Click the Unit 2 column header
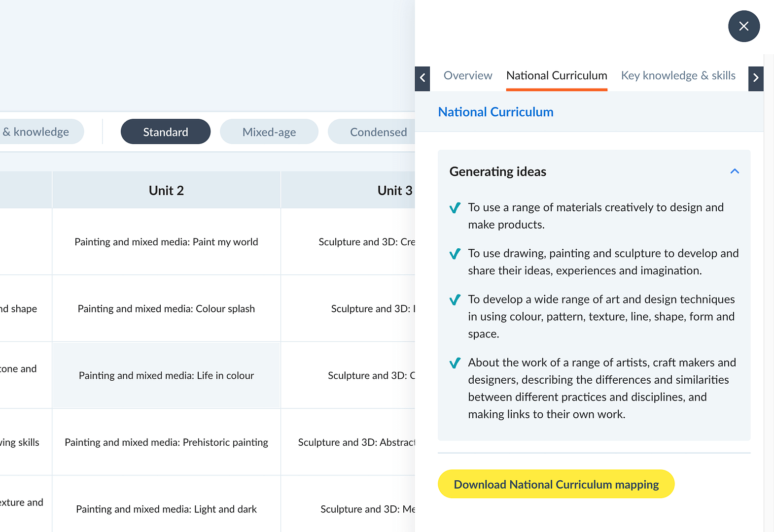The image size is (774, 532). [166, 191]
